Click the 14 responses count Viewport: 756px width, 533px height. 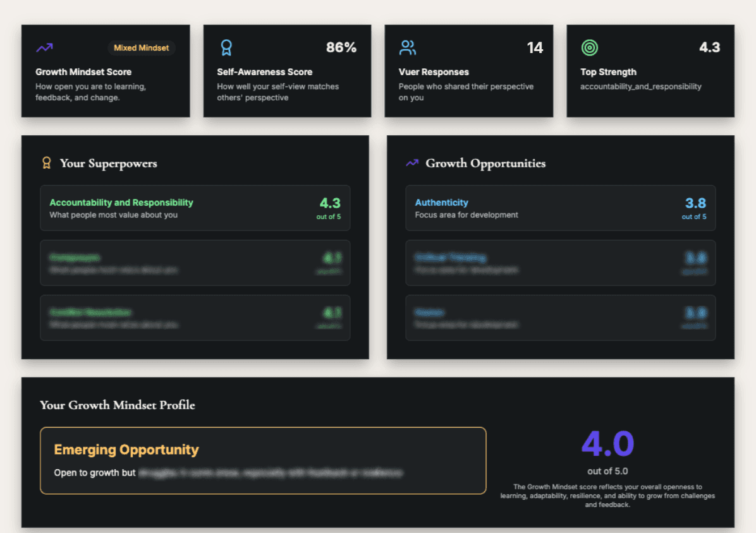[535, 47]
